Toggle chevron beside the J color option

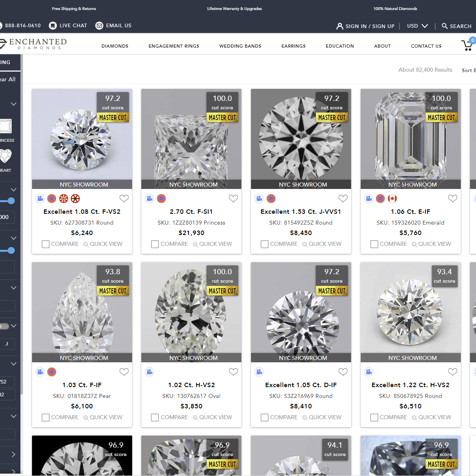click(13, 326)
